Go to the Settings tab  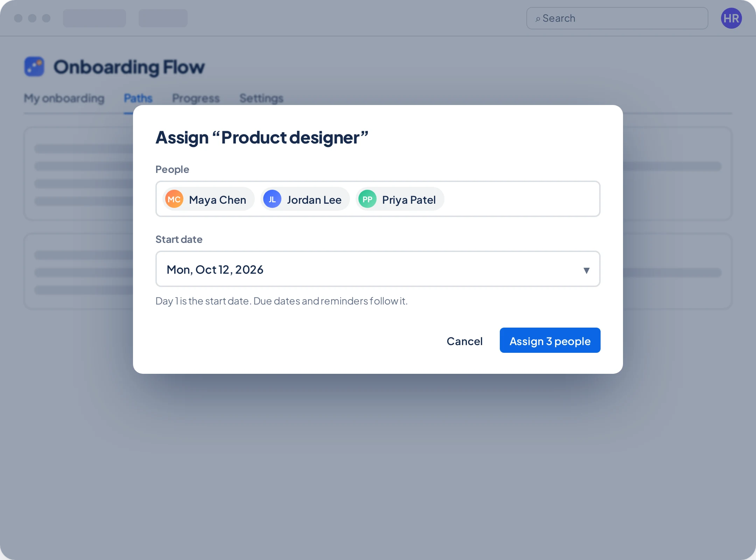pyautogui.click(x=261, y=98)
